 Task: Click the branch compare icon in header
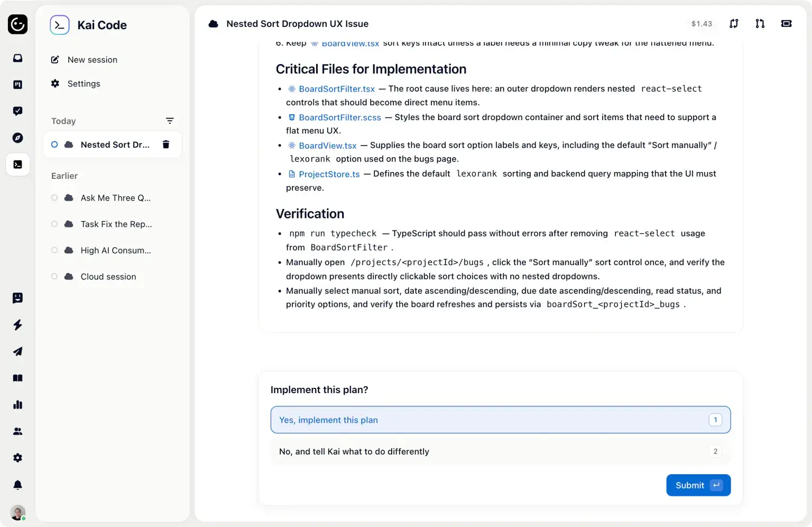coord(734,23)
